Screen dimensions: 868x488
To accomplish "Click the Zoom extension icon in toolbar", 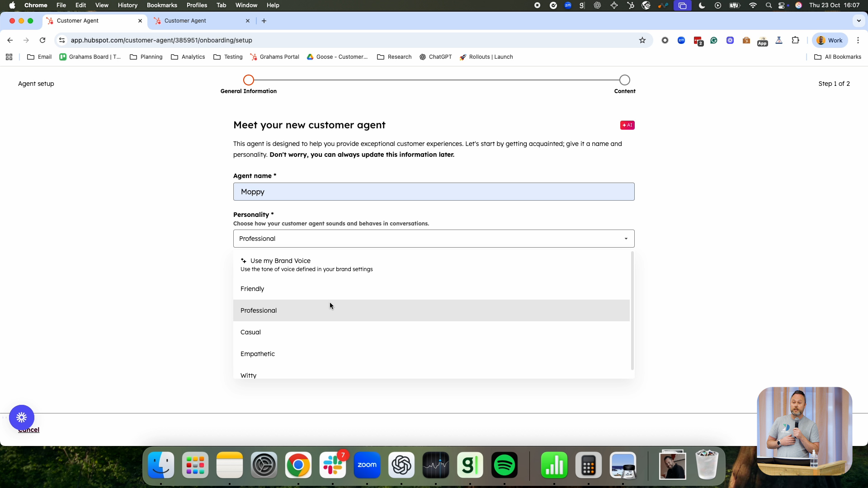I will click(x=681, y=40).
